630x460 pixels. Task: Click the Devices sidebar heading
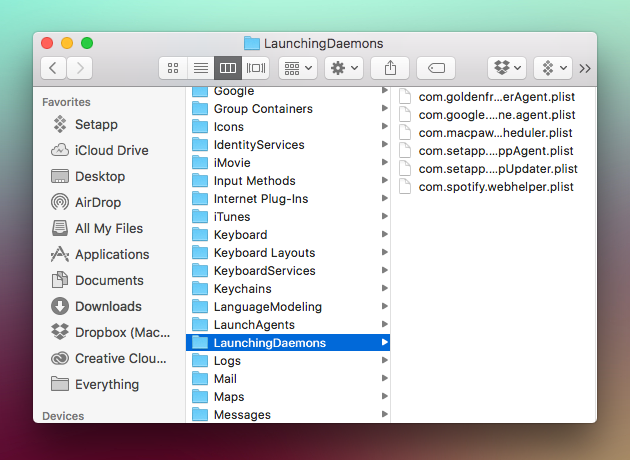(x=63, y=416)
